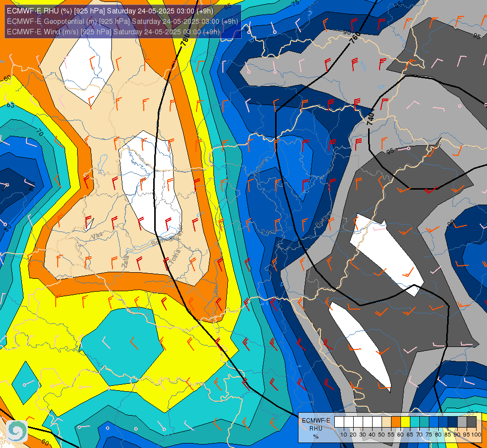Pick the yellow 60-65 legend swatch

pyautogui.click(x=405, y=422)
